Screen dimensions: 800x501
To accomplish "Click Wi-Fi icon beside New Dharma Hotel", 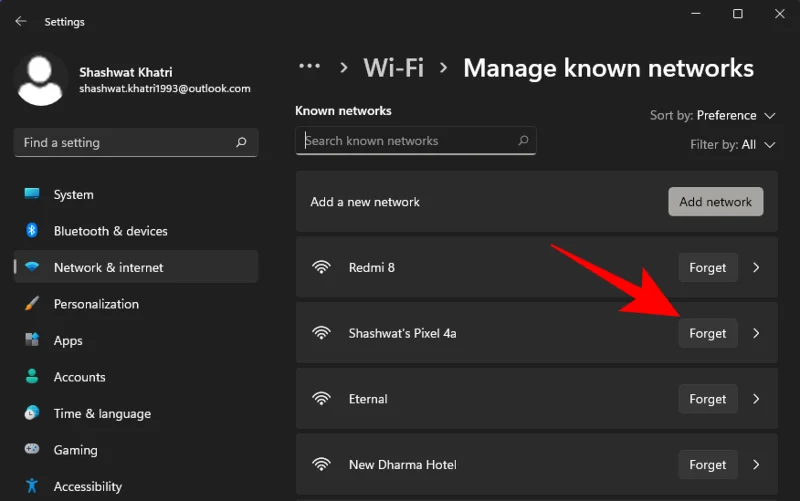I will (321, 464).
